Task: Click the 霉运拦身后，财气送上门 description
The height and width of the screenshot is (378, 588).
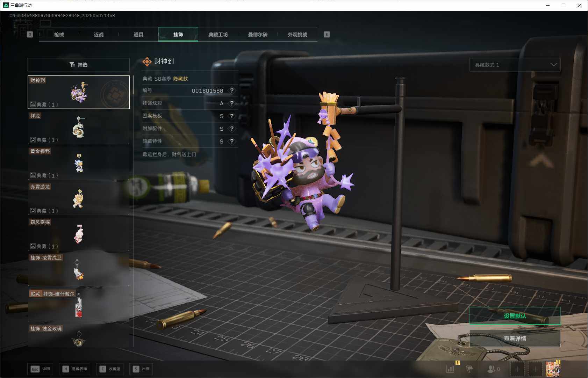Action: pyautogui.click(x=169, y=154)
